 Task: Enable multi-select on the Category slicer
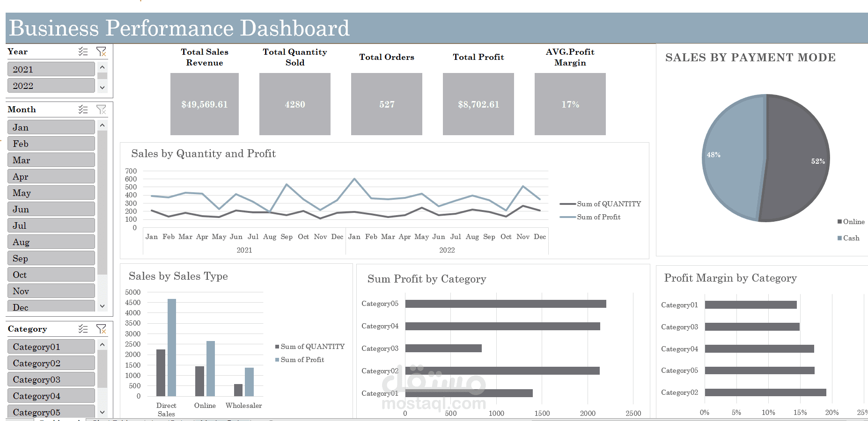83,329
